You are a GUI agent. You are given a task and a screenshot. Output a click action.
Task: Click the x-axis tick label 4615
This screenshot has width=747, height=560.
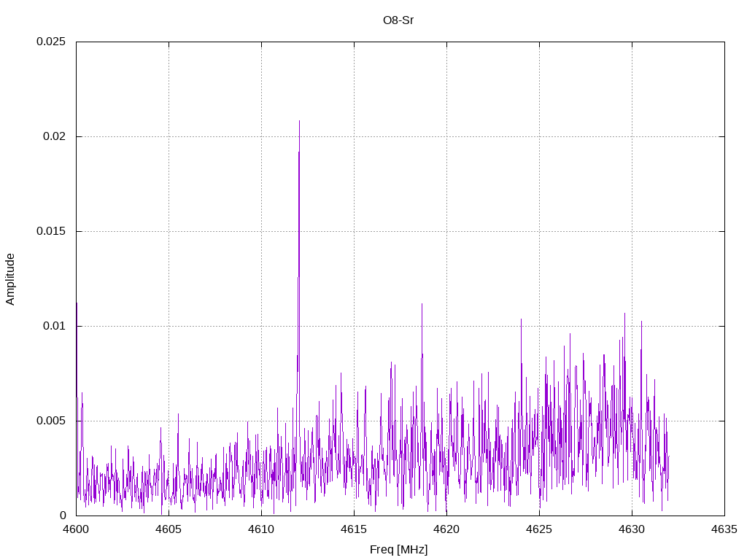(354, 529)
